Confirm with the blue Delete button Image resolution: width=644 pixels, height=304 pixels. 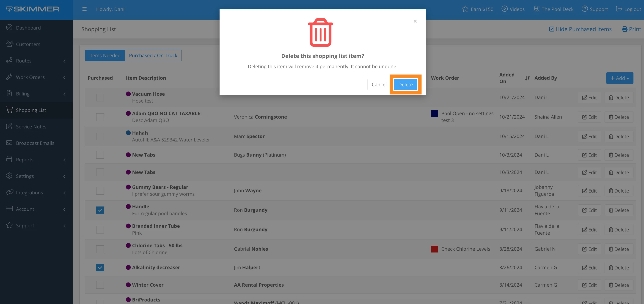[405, 84]
